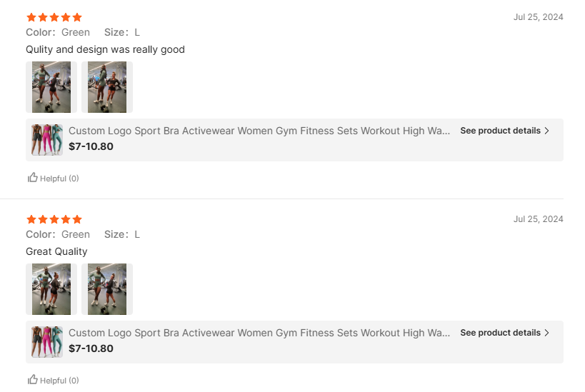Click "Custom Logo Sport Bra" title in first review
Image resolution: width=585 pixels, height=392 pixels.
[259, 131]
